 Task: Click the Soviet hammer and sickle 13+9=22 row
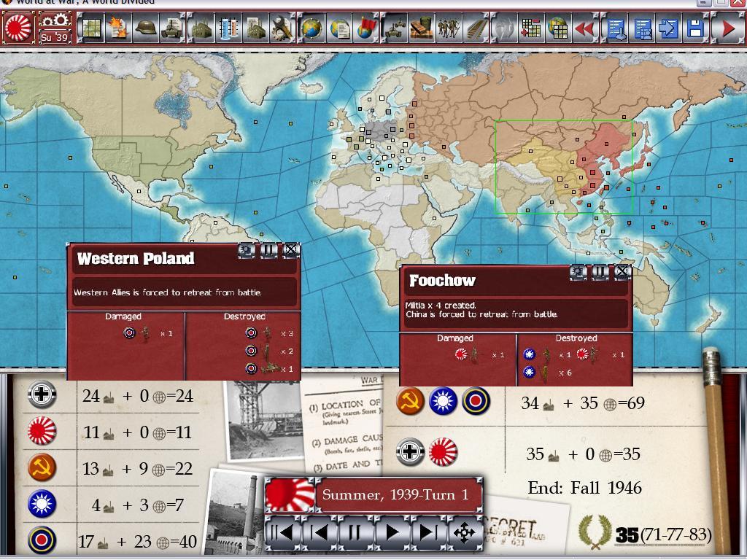42,467
